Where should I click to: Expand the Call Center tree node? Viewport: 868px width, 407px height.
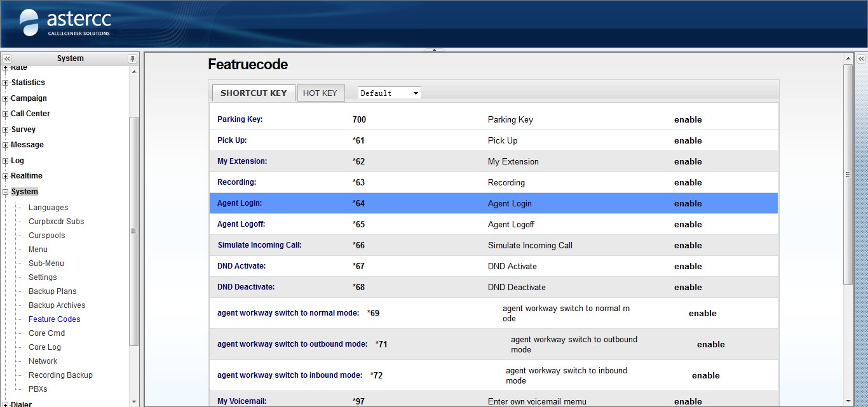pos(6,114)
